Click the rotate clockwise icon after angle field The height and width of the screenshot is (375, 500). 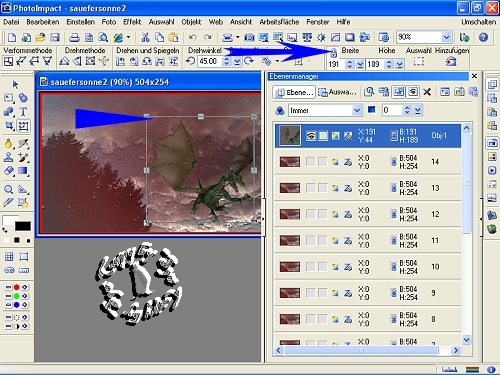point(249,61)
